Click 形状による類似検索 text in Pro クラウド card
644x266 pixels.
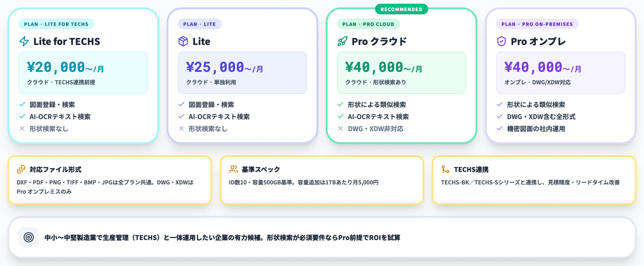pyautogui.click(x=377, y=104)
